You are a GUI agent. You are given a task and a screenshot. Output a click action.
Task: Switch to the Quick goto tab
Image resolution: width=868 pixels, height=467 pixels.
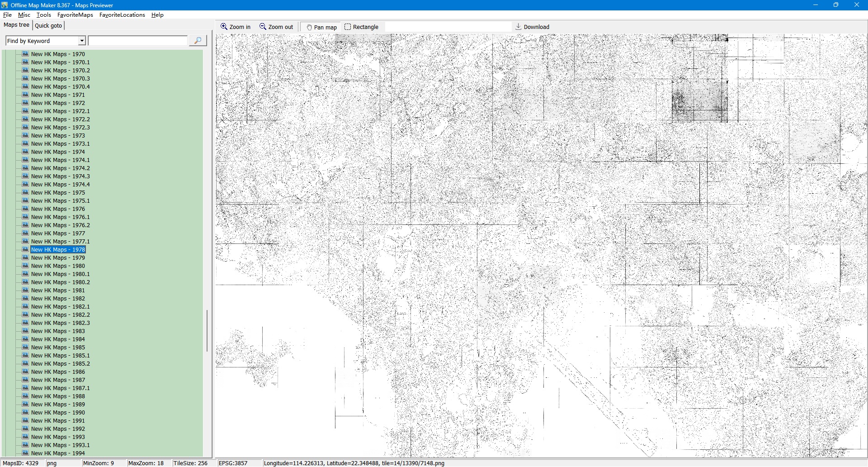[48, 25]
